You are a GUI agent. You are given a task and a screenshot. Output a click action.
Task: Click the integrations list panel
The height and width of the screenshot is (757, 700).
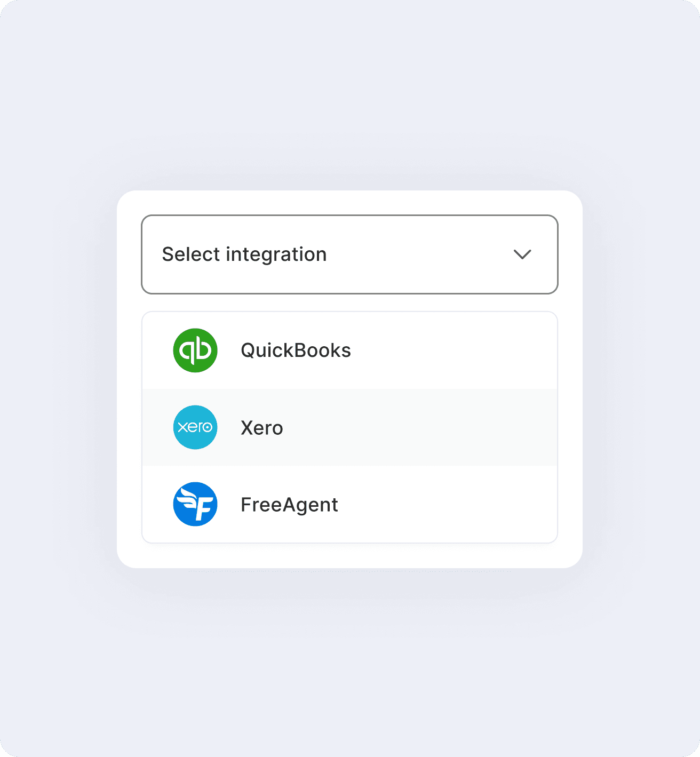tap(349, 427)
